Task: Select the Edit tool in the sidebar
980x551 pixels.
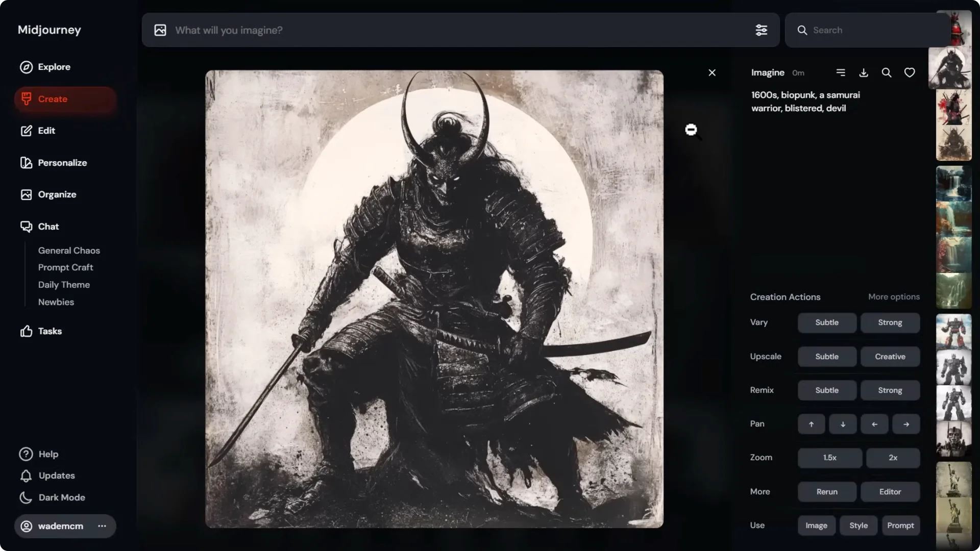Action: [46, 131]
